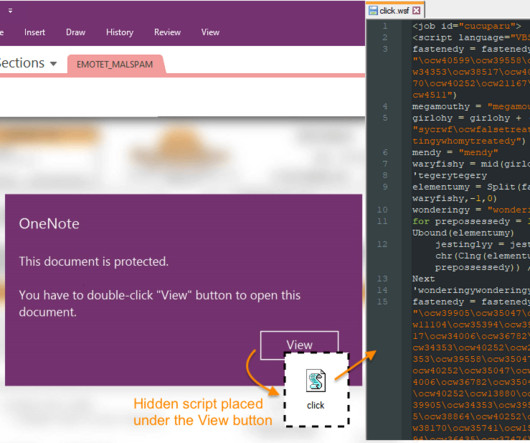The height and width of the screenshot is (443, 530).
Task: Click the <job id="cucuparu"> line
Action: (467, 26)
